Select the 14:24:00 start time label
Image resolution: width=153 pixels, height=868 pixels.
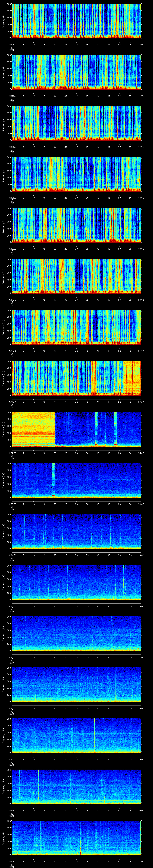point(12,555)
